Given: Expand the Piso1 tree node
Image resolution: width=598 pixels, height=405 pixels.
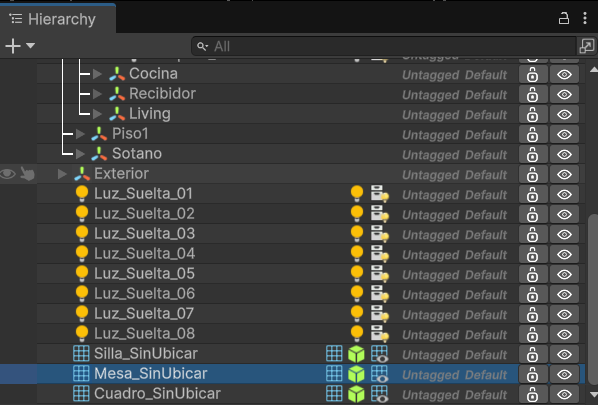Looking at the screenshot, I should (80, 134).
